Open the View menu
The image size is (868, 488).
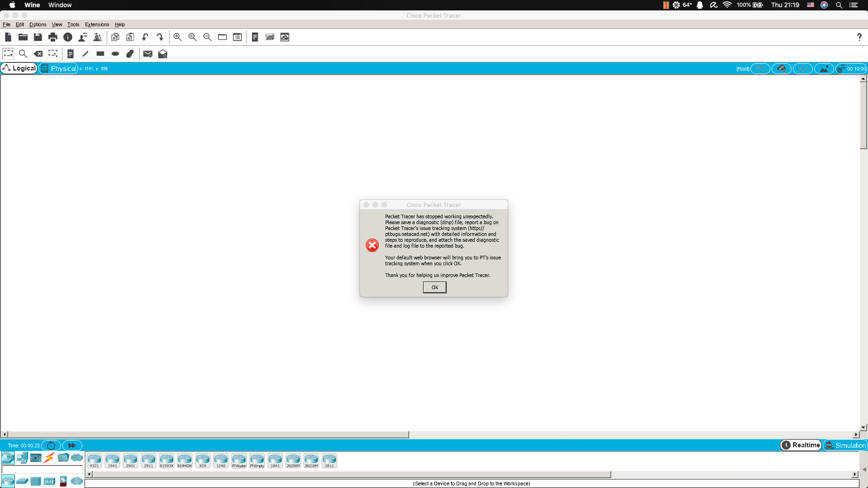point(57,24)
